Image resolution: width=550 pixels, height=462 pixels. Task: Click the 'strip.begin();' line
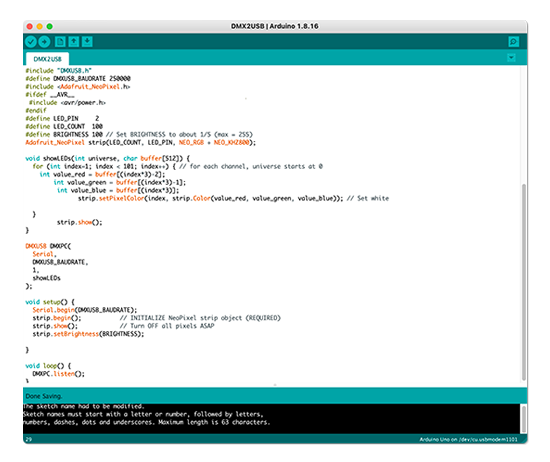[x=57, y=318]
